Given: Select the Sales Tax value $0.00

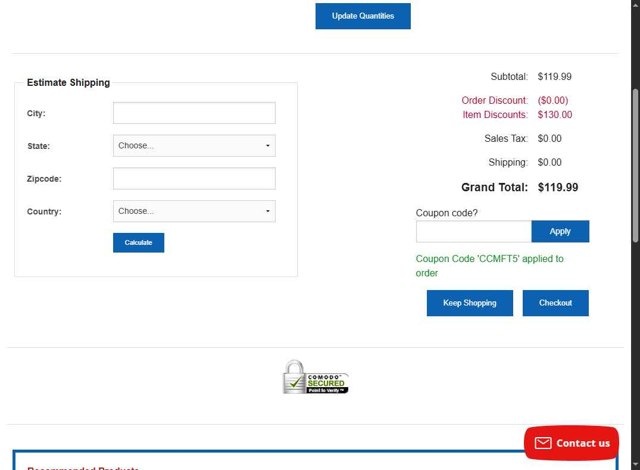Looking at the screenshot, I should 549,139.
